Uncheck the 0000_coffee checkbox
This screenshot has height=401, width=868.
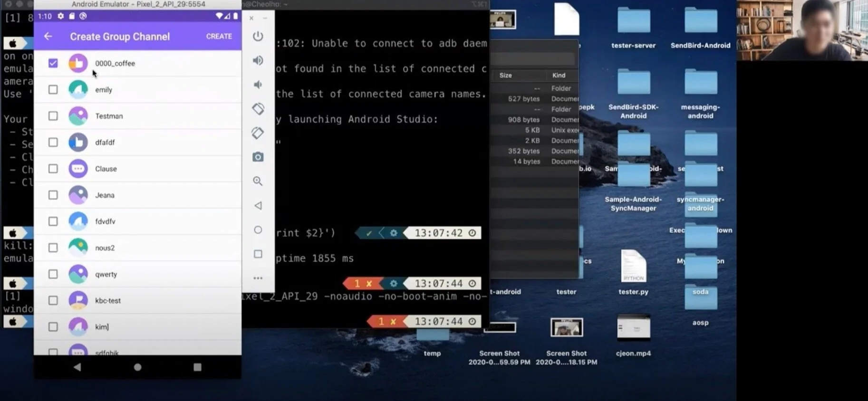tap(53, 63)
